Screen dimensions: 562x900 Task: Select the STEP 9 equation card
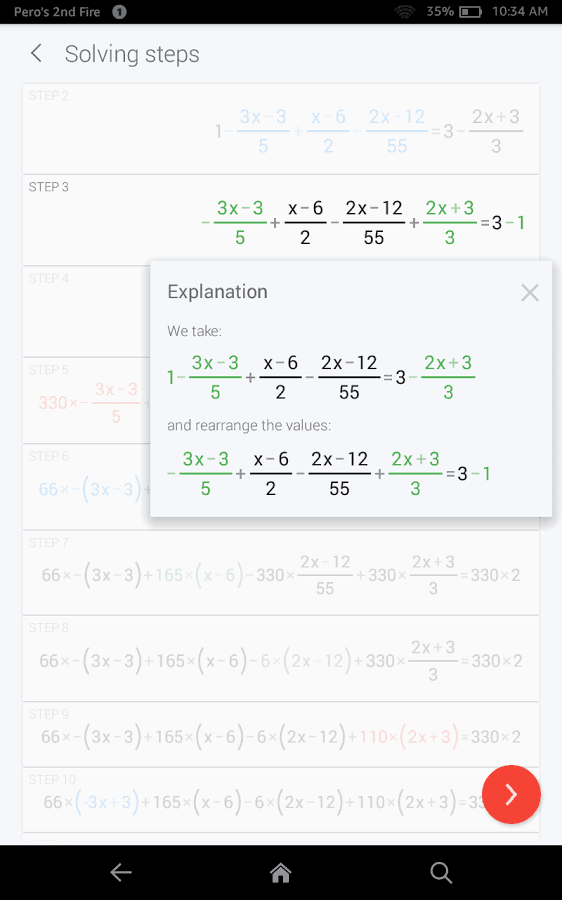[281, 735]
